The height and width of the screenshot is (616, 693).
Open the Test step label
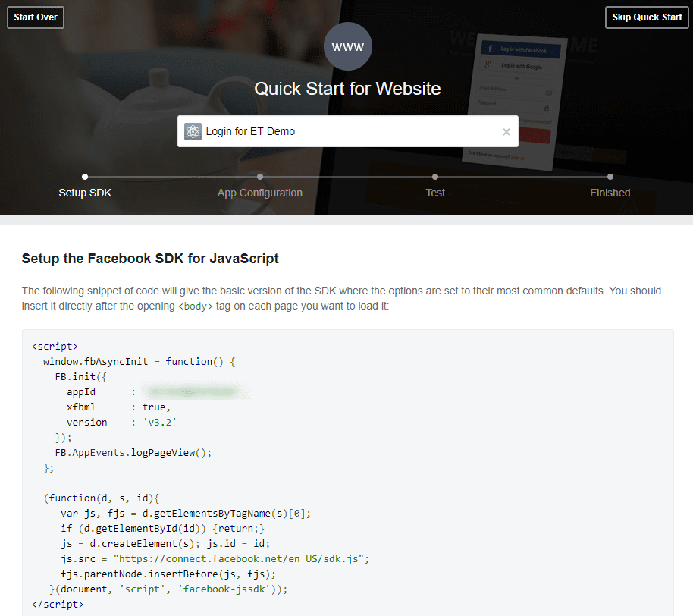click(435, 193)
